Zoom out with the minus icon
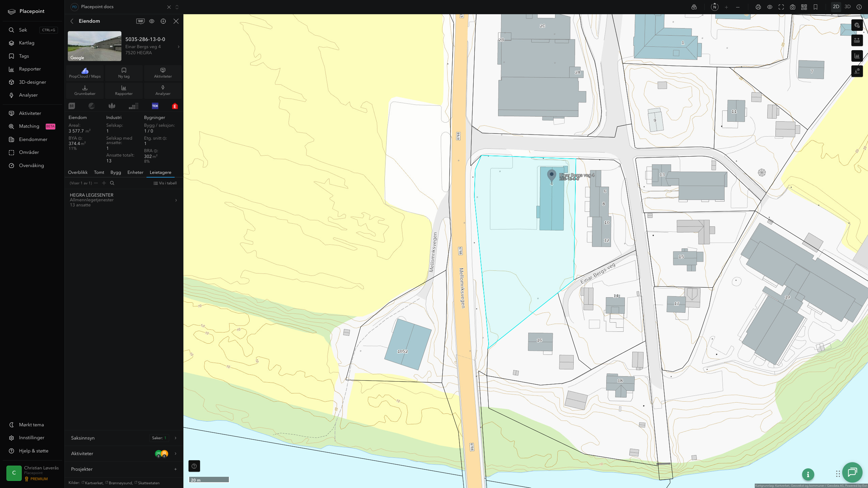 [x=738, y=7]
